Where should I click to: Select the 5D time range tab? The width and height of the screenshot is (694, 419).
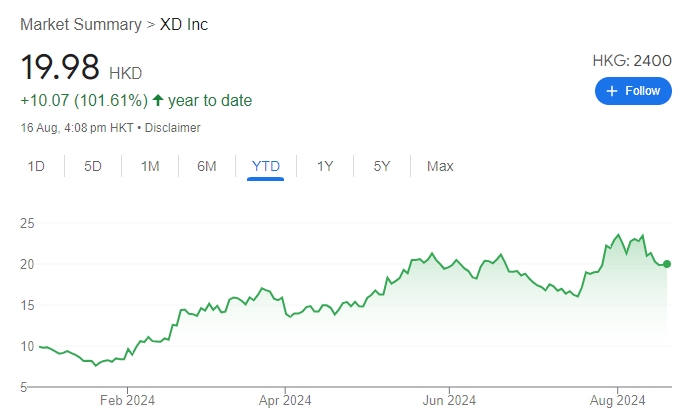[93, 166]
